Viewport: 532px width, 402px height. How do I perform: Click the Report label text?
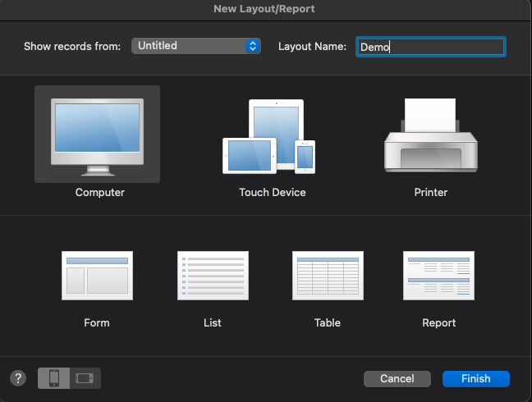tap(438, 322)
